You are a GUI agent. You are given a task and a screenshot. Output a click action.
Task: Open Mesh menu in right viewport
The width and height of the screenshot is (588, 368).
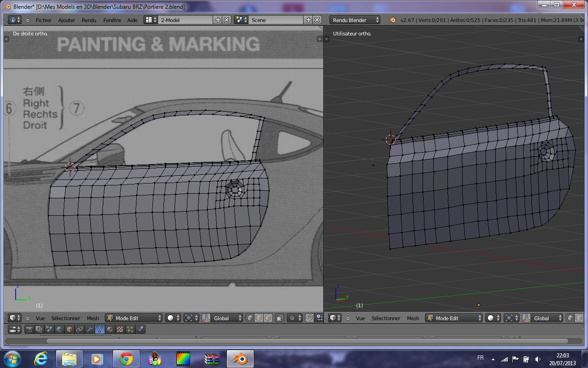pyautogui.click(x=413, y=318)
